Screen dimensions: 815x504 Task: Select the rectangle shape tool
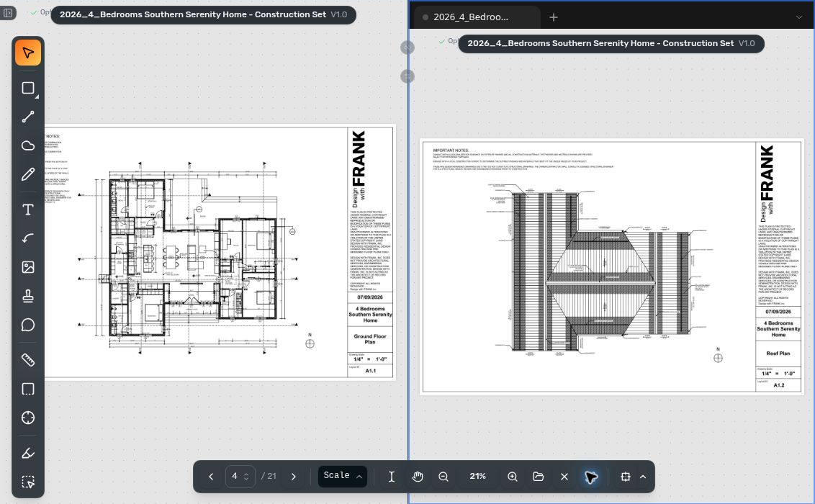(28, 88)
